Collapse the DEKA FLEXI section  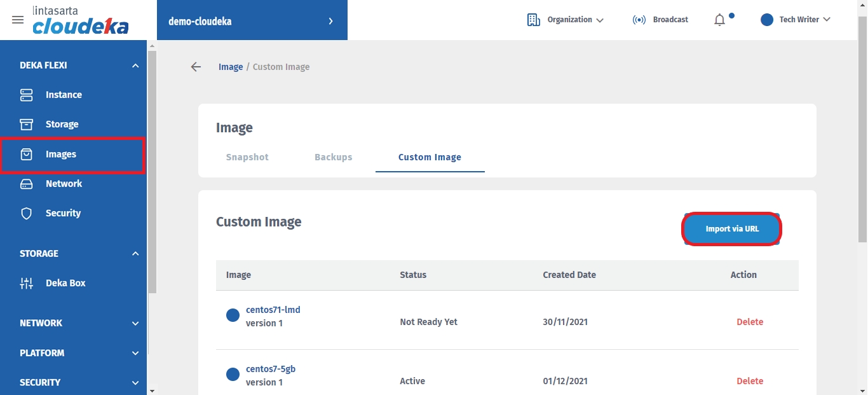pos(135,66)
